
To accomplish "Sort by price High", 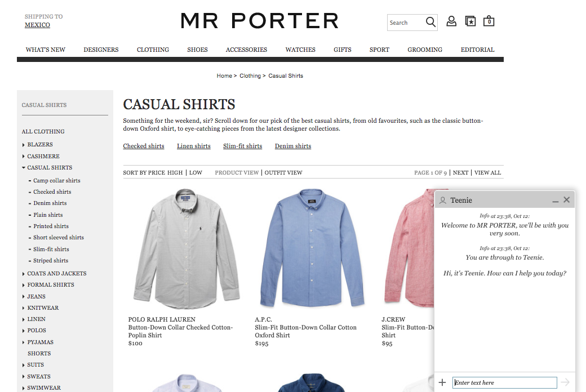I will [175, 173].
